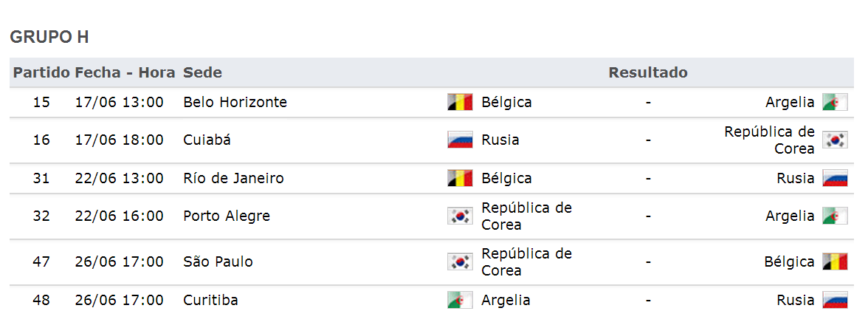Click Algeria flag in match 15 row
This screenshot has width=868, height=325.
835,102
